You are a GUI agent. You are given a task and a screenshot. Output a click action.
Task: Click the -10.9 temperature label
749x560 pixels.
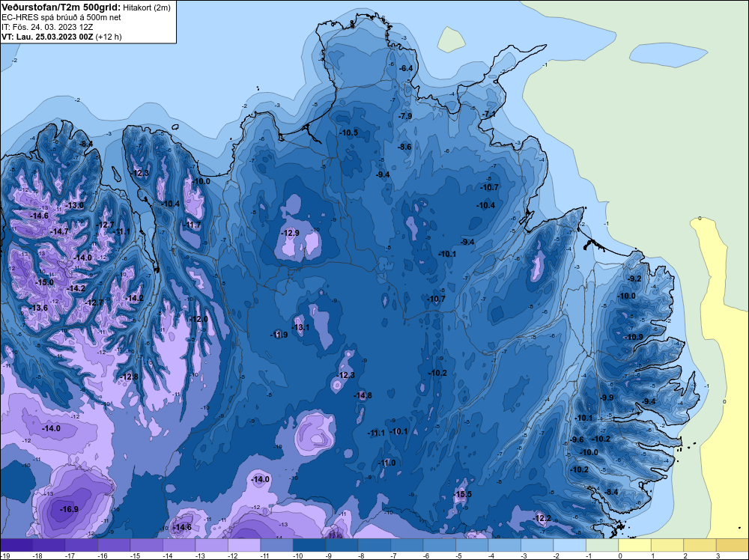pos(634,337)
